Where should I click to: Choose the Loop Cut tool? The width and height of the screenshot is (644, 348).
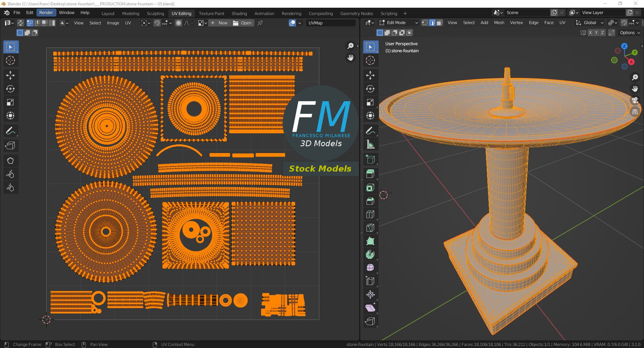[x=370, y=214]
